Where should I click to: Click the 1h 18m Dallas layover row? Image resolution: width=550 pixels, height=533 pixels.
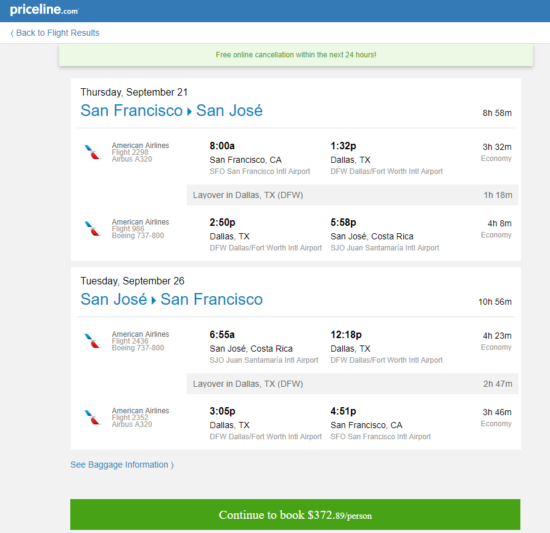[353, 195]
